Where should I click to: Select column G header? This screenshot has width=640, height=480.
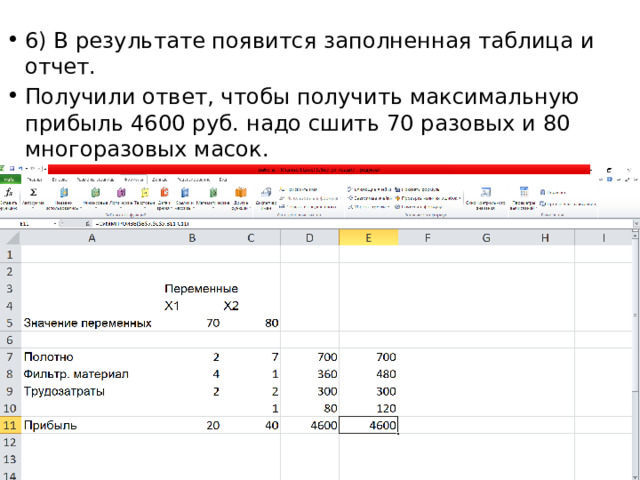click(486, 238)
